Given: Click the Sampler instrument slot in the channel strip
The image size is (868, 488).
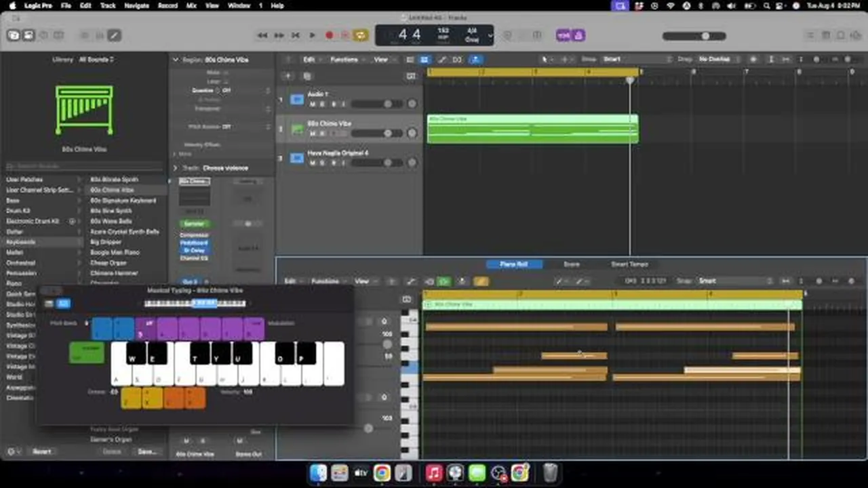Looking at the screenshot, I should [x=195, y=224].
